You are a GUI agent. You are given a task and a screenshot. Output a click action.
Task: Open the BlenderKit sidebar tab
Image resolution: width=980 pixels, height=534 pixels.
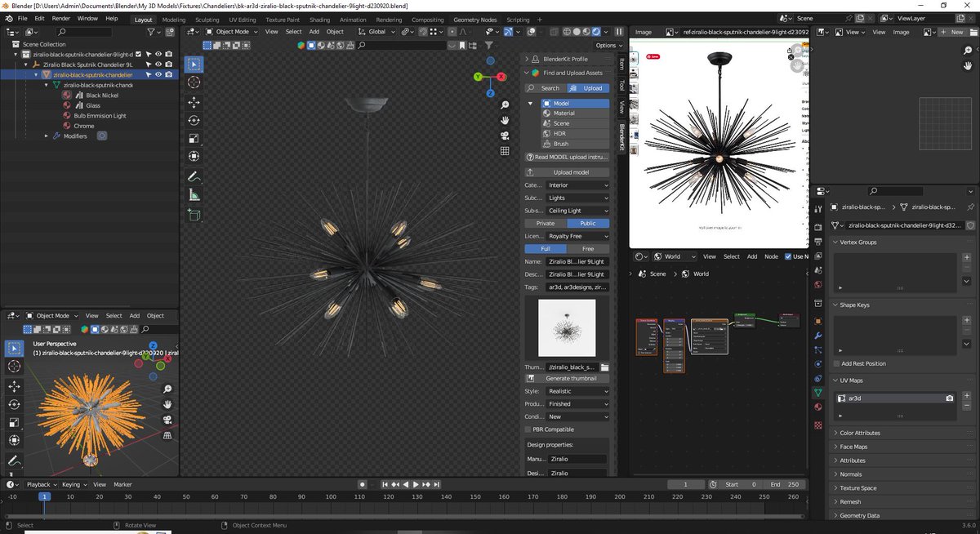click(x=621, y=136)
